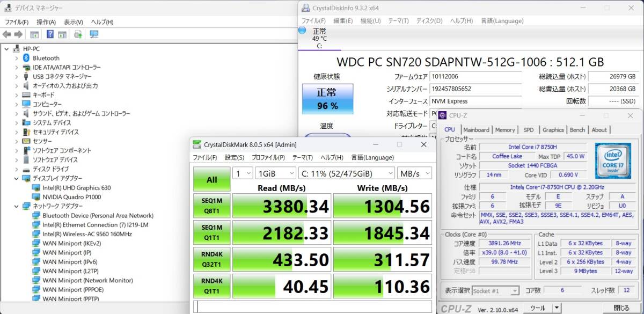Click the 正常 96% health status box
This screenshot has width=644, height=314.
pos(327,99)
